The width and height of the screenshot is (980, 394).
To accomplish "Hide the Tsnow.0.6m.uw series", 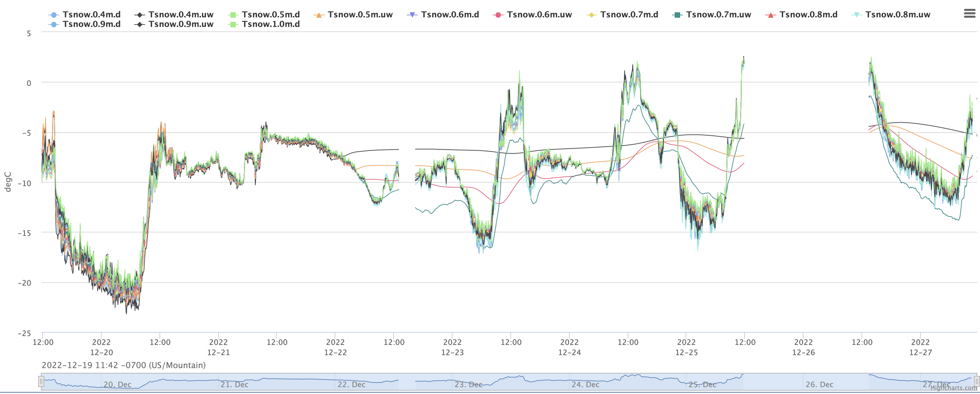I will click(x=539, y=14).
